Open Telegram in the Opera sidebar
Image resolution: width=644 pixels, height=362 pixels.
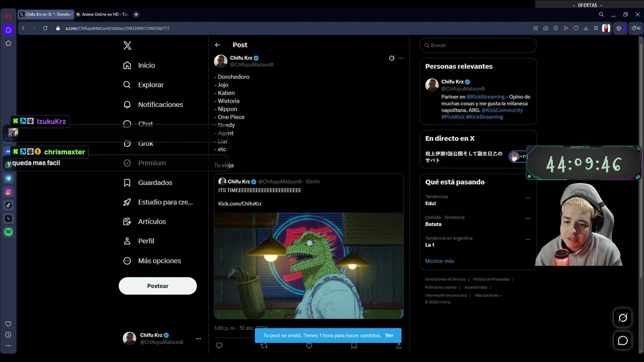point(8,178)
